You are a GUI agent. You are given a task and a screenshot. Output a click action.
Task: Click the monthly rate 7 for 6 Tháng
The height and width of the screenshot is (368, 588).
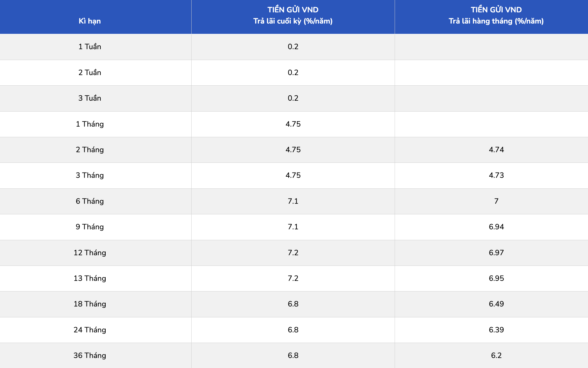point(496,201)
